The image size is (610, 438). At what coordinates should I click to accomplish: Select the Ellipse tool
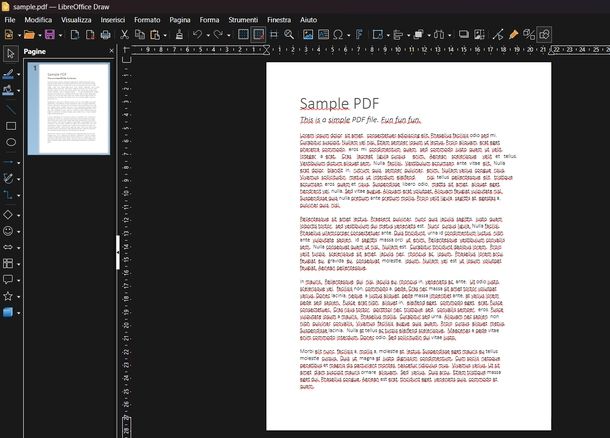click(x=11, y=142)
